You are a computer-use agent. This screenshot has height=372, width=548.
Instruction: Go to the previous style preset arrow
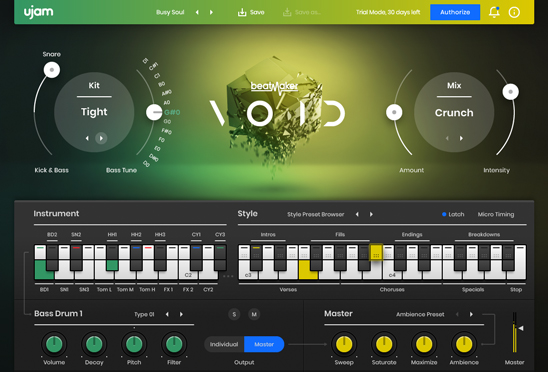pyautogui.click(x=357, y=214)
